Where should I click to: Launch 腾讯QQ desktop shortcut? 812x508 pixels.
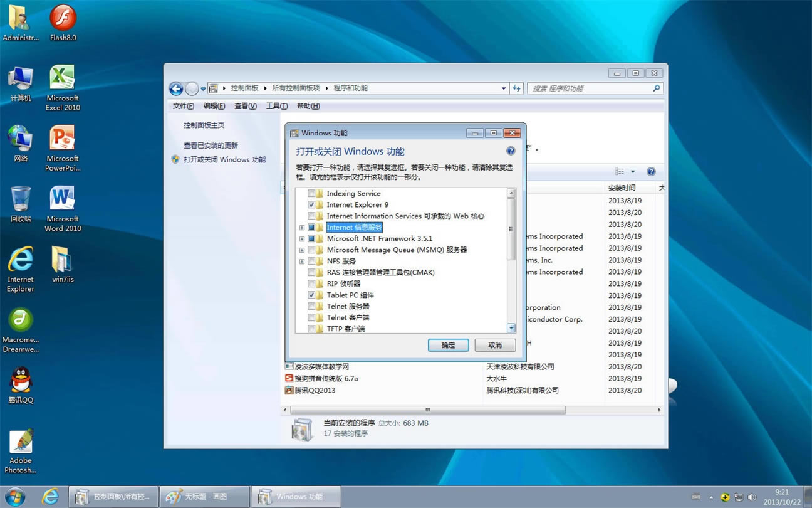(x=21, y=385)
